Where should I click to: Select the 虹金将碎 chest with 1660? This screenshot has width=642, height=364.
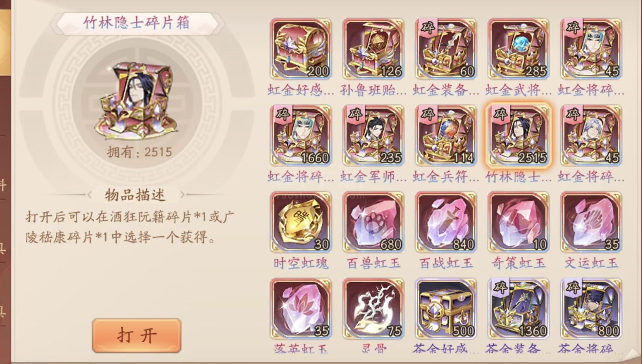[x=301, y=135]
